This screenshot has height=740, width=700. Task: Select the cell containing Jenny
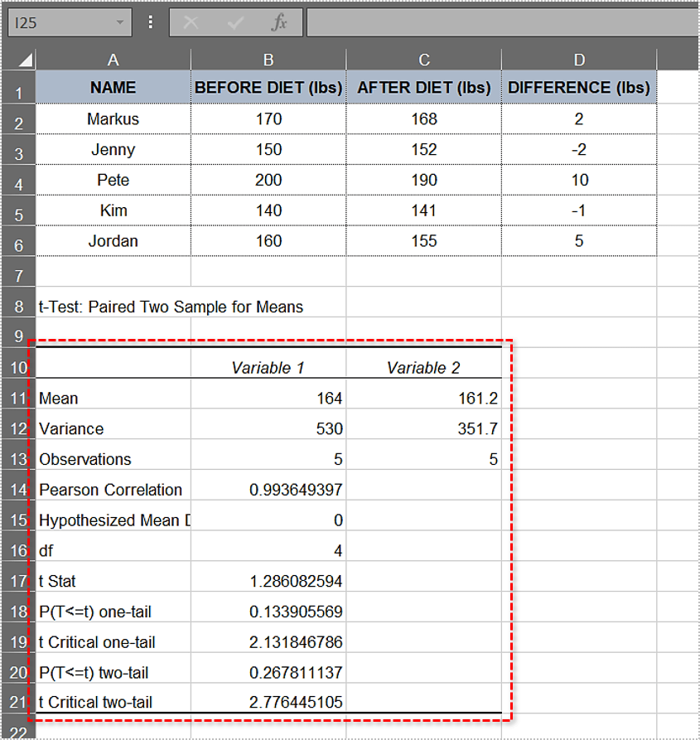click(x=113, y=150)
